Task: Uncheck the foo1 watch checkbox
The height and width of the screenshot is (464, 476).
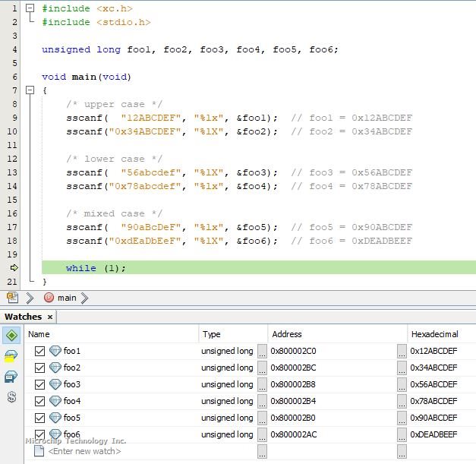Action: pos(40,351)
